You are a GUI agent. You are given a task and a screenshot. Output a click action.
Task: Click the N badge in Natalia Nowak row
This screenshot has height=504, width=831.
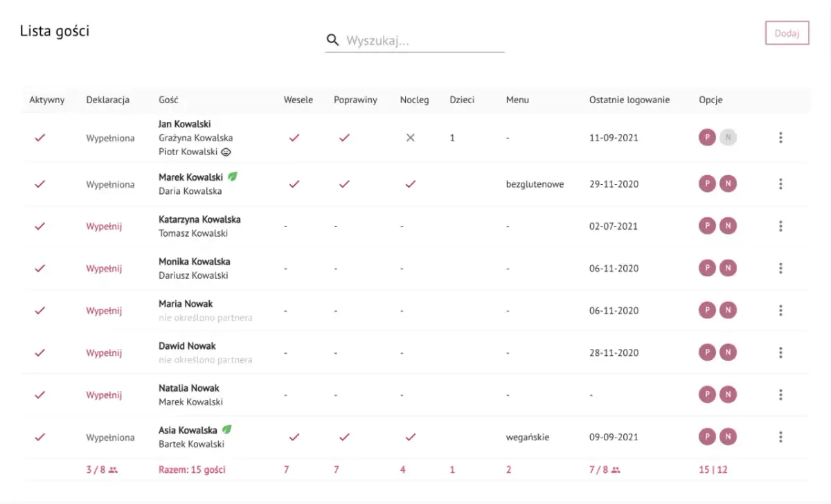pyautogui.click(x=728, y=395)
